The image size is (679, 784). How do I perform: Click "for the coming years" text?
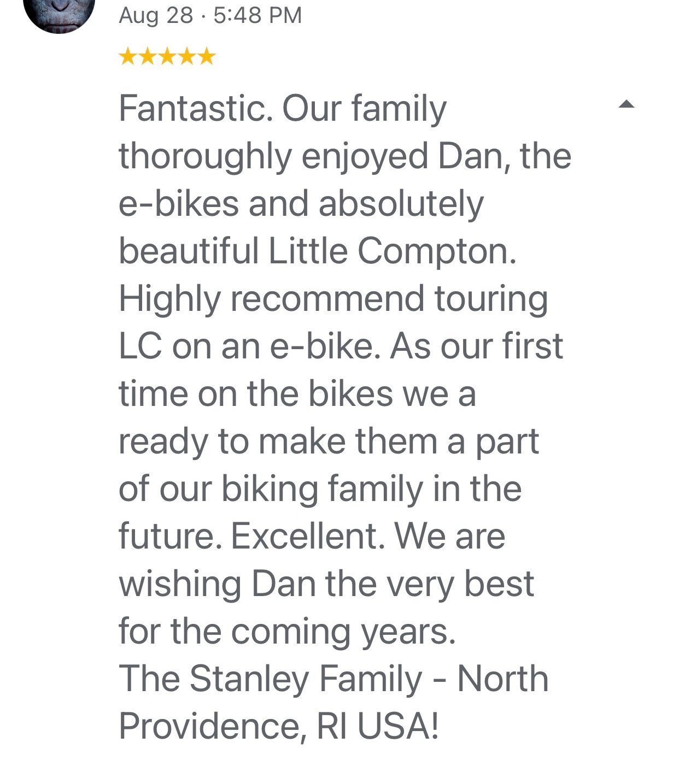click(286, 632)
